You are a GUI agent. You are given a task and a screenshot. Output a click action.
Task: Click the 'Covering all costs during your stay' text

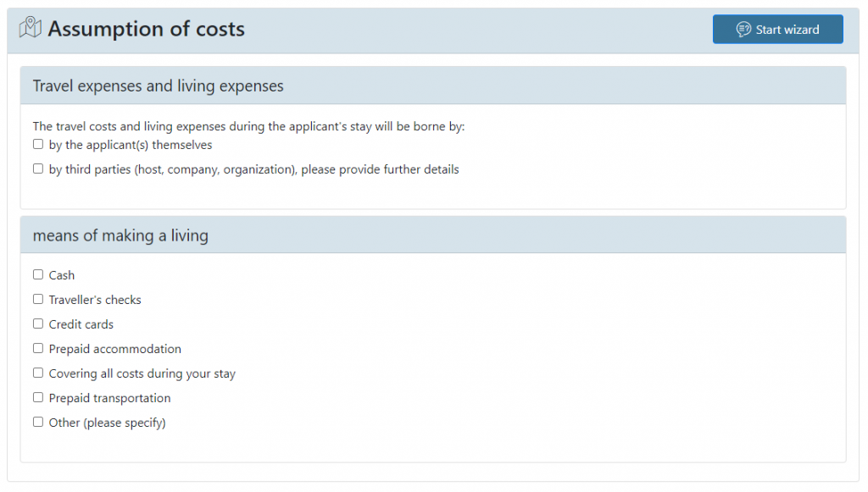[x=142, y=373]
